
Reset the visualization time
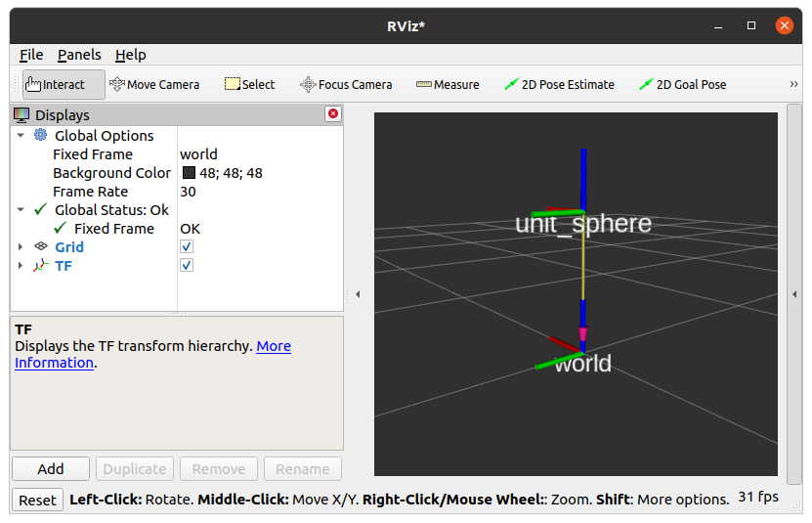point(37,500)
